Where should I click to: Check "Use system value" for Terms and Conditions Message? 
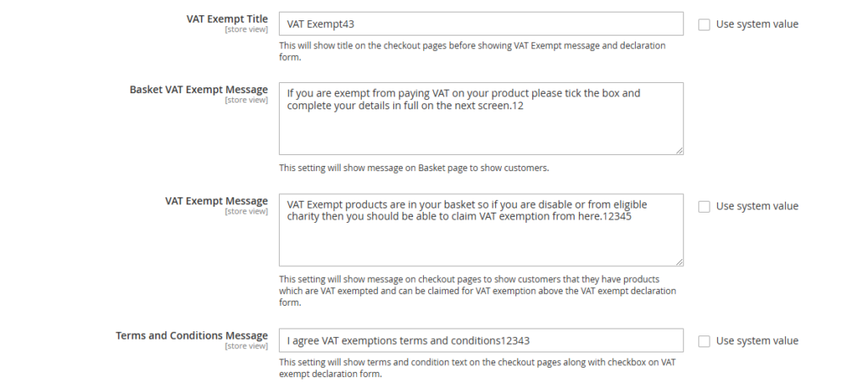click(x=704, y=341)
